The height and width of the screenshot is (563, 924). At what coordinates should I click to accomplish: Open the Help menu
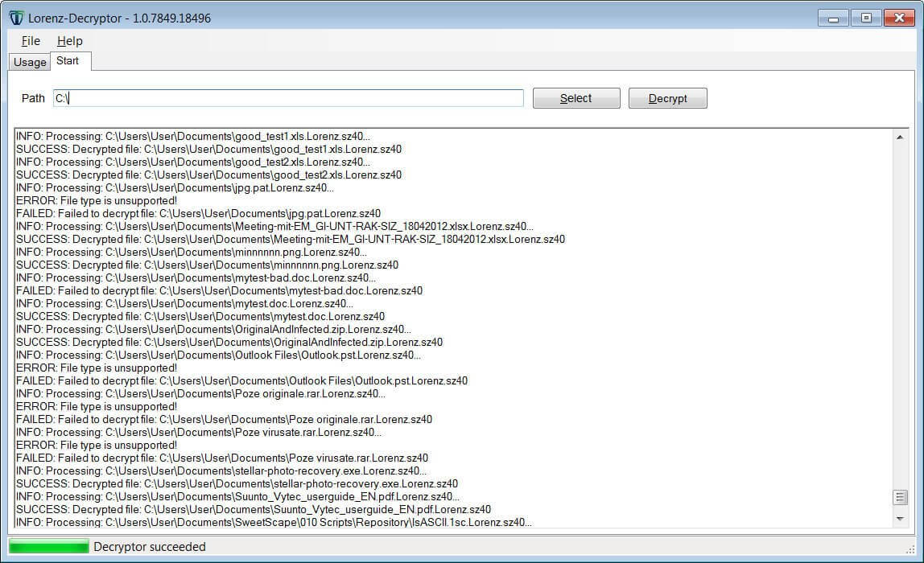click(x=69, y=41)
